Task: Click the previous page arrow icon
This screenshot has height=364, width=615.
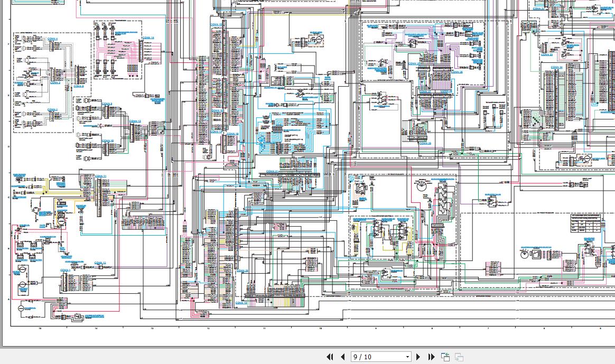Action: (342, 357)
